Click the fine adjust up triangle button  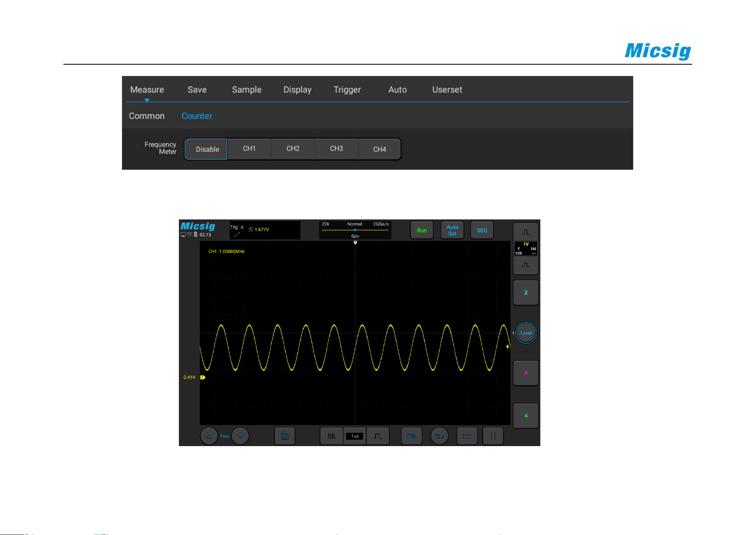(x=209, y=436)
